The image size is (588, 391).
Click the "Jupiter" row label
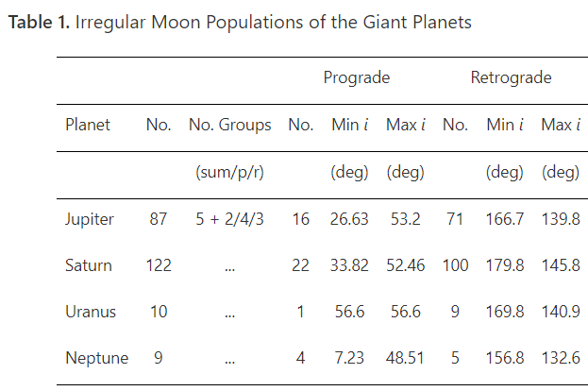click(x=90, y=219)
